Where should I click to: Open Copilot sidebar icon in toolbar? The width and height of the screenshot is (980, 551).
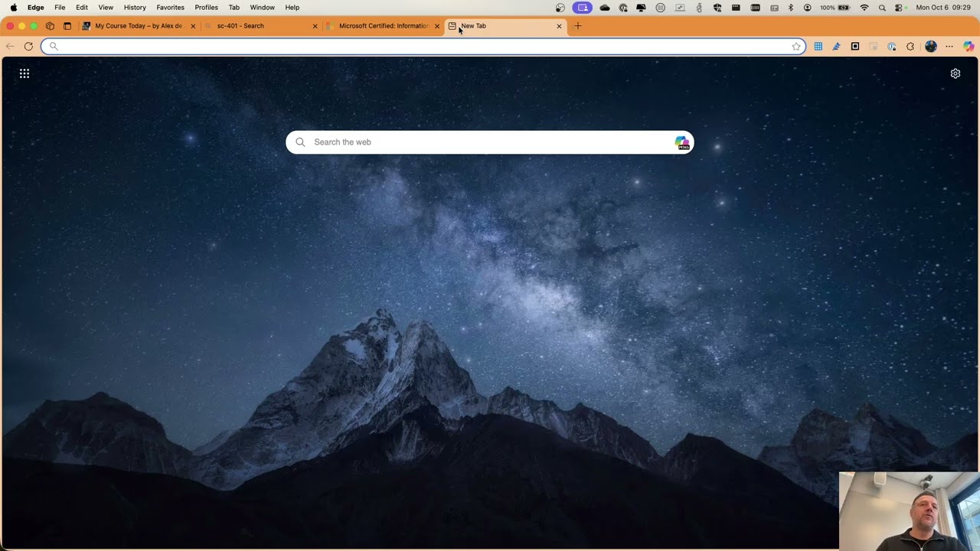969,47
